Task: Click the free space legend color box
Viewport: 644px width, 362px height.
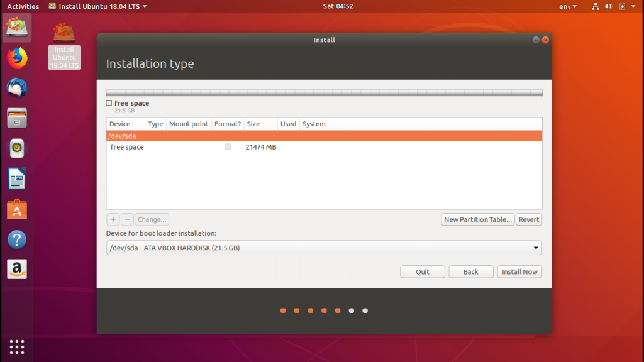Action: 109,103
